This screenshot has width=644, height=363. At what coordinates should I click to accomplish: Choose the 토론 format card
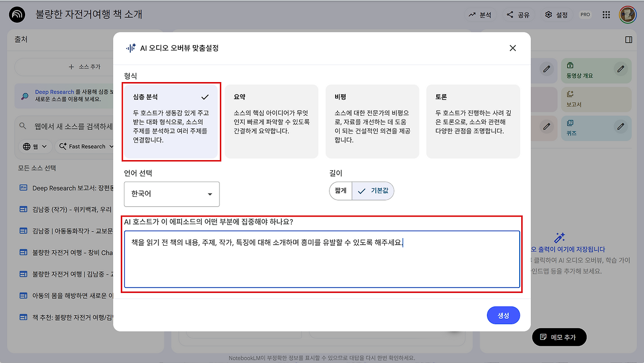tap(473, 121)
